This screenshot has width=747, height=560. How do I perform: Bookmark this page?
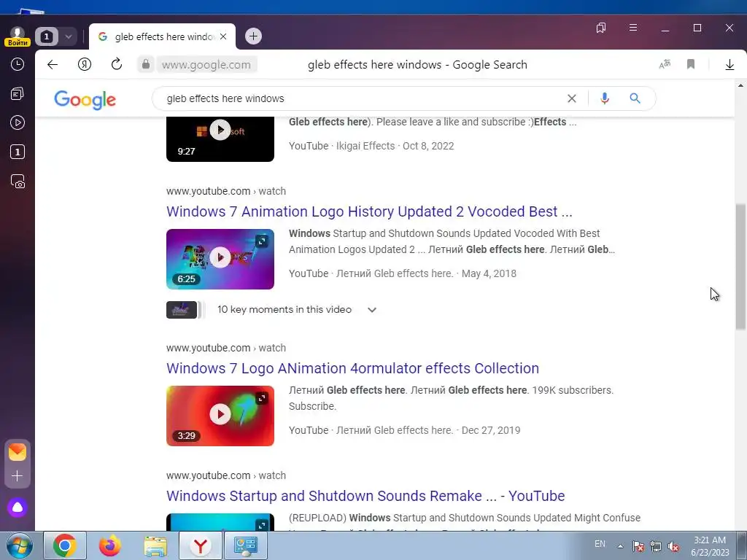coord(691,64)
